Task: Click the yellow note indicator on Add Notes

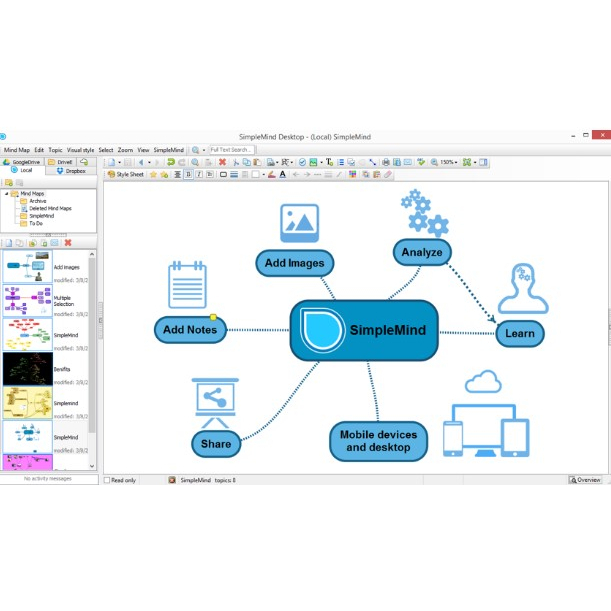Action: (x=213, y=317)
